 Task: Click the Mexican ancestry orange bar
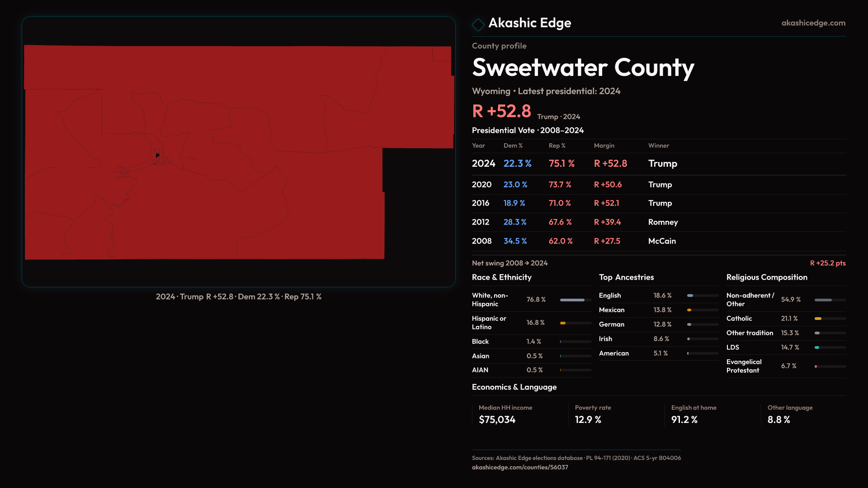tap(690, 310)
